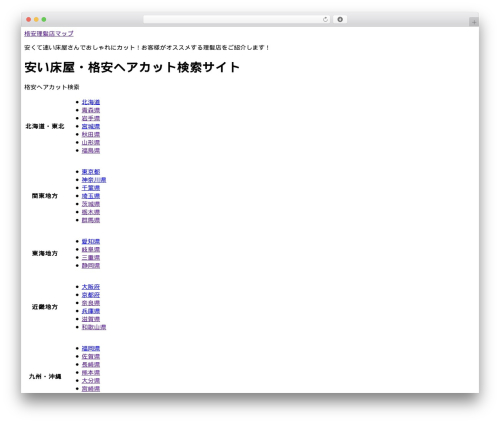Open the 大阪府 link

coord(91,287)
